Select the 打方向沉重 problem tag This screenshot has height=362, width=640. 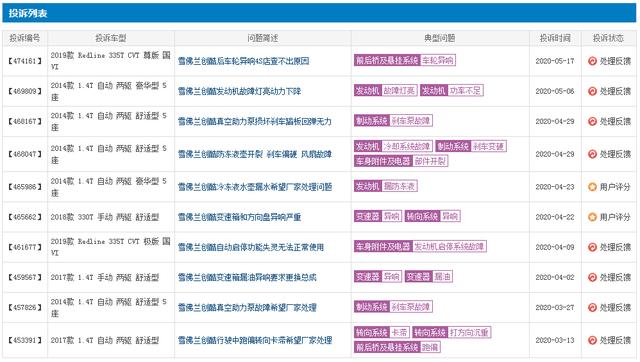point(469,333)
